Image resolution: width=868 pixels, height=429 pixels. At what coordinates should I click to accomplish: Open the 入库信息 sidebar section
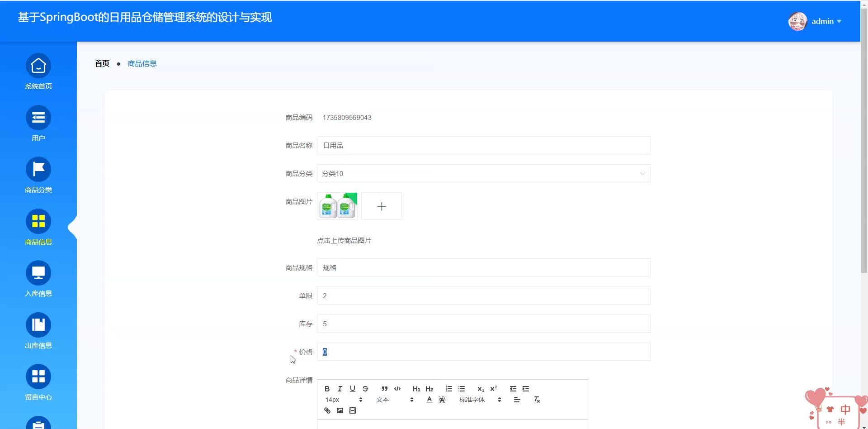(38, 279)
